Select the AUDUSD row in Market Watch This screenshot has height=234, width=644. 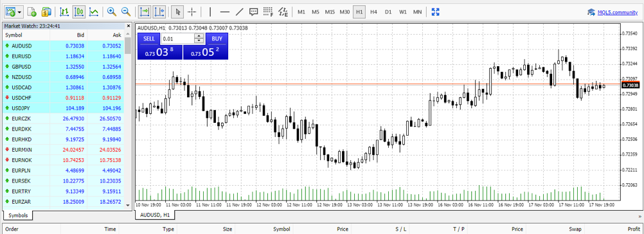pyautogui.click(x=64, y=46)
